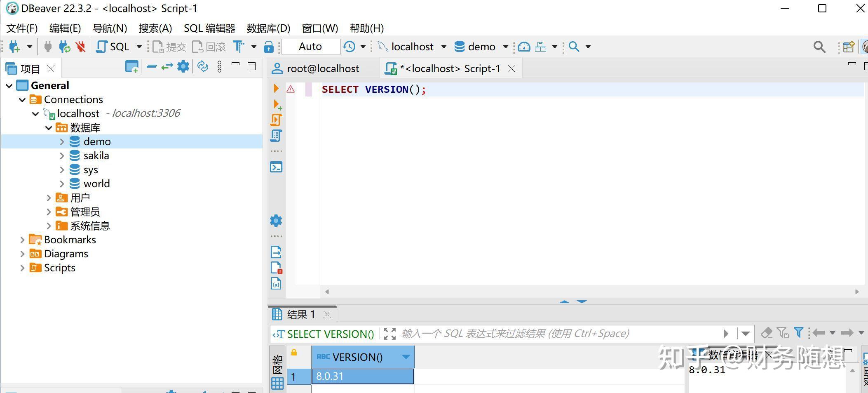The width and height of the screenshot is (868, 393).
Task: Click the blue magnifier search icon
Action: [x=574, y=47]
